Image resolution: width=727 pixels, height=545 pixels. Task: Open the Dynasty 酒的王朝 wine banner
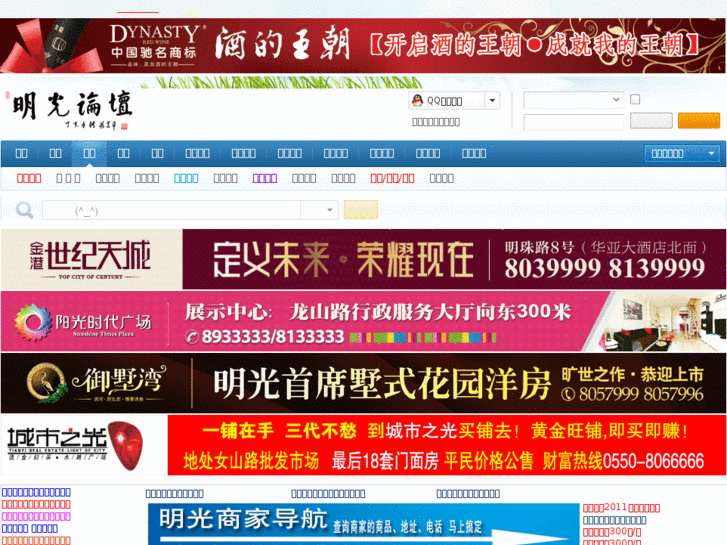click(x=363, y=45)
